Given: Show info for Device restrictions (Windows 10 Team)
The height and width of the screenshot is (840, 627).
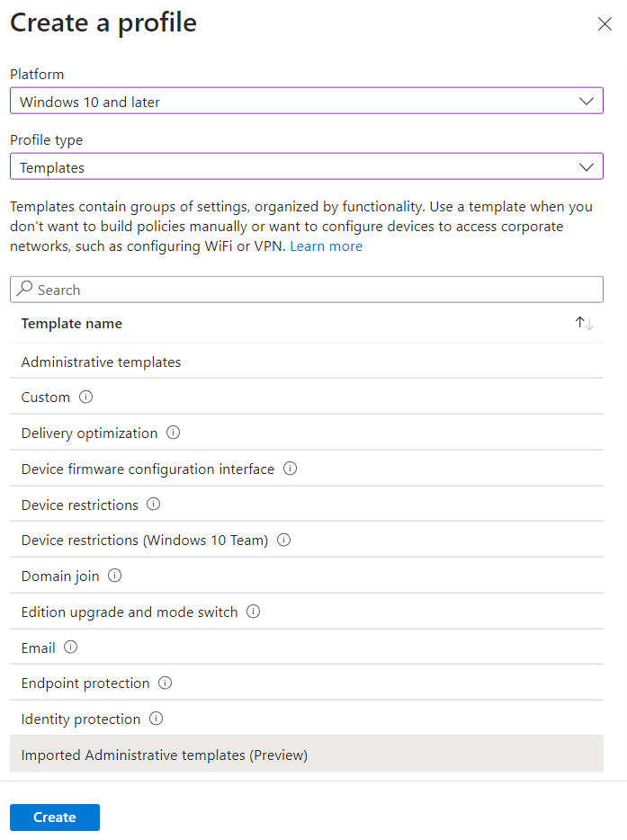Looking at the screenshot, I should point(283,540).
